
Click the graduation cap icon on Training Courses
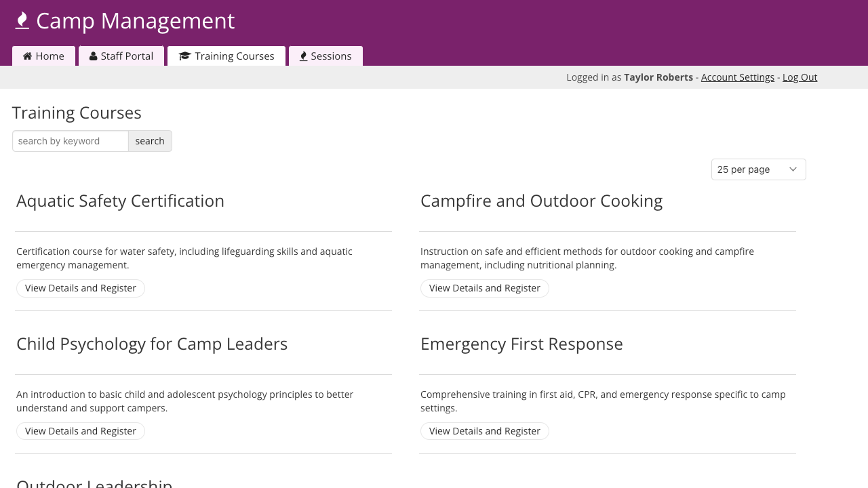click(x=184, y=56)
